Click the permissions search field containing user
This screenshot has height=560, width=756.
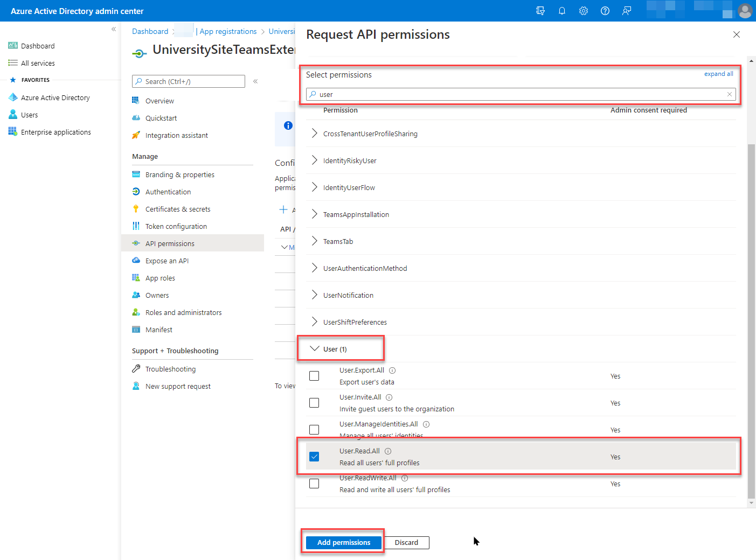(x=521, y=94)
